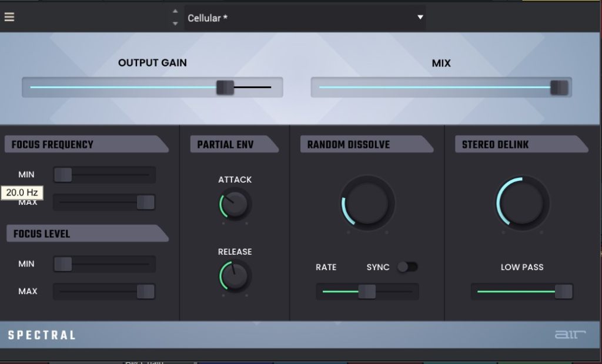
Task: Click the Random Dissolve knob
Action: pyautogui.click(x=367, y=203)
